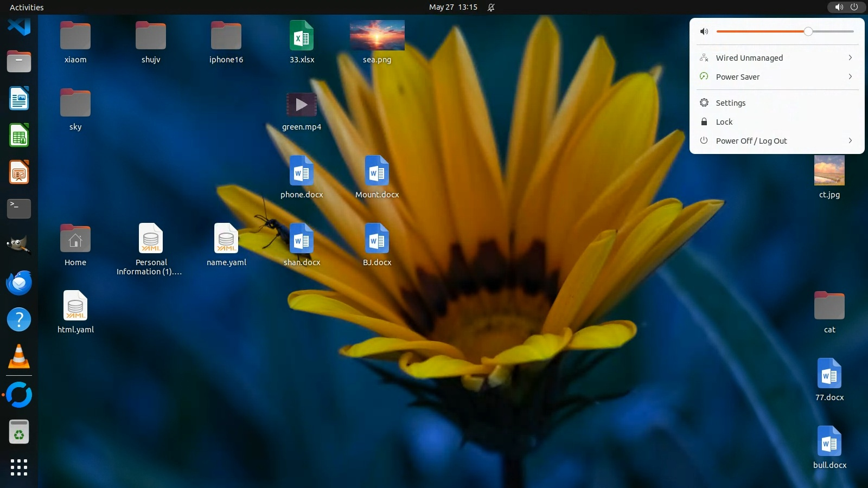Screen dimensions: 868x488
Task: Open Visual Studio Code from the dock
Action: (19, 25)
